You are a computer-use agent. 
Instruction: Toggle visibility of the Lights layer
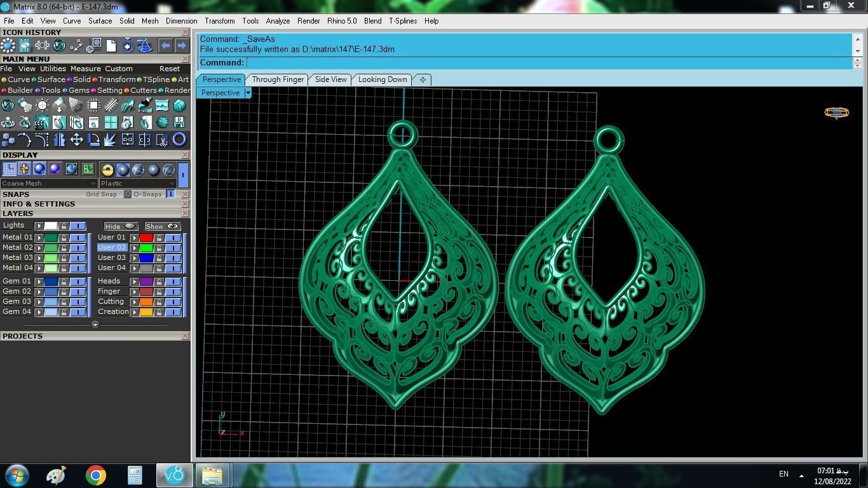[x=78, y=226]
